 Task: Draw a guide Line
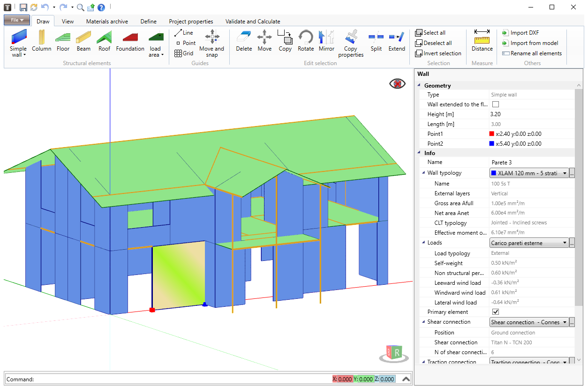point(183,33)
